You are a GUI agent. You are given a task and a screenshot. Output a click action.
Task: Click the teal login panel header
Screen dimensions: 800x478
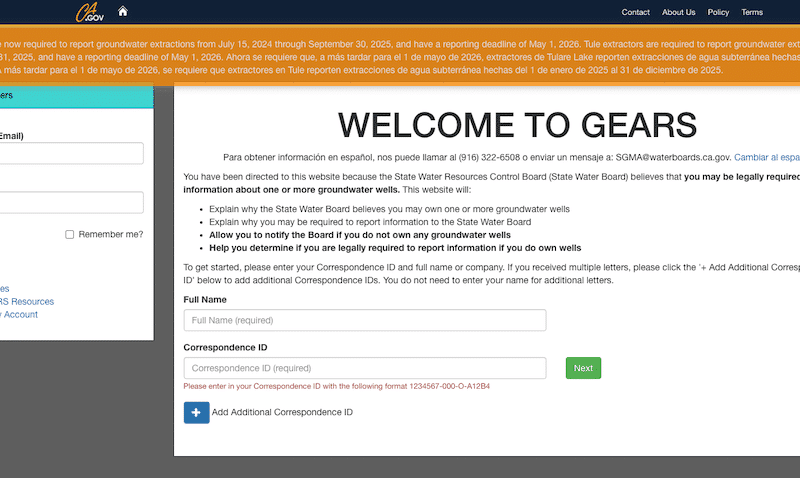coord(75,96)
